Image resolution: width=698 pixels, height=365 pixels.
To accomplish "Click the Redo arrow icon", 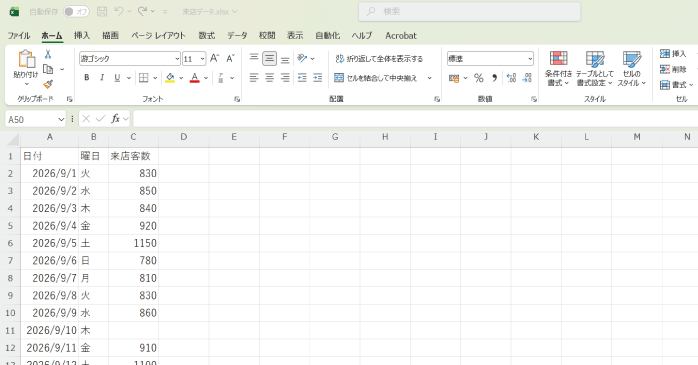I will (142, 12).
